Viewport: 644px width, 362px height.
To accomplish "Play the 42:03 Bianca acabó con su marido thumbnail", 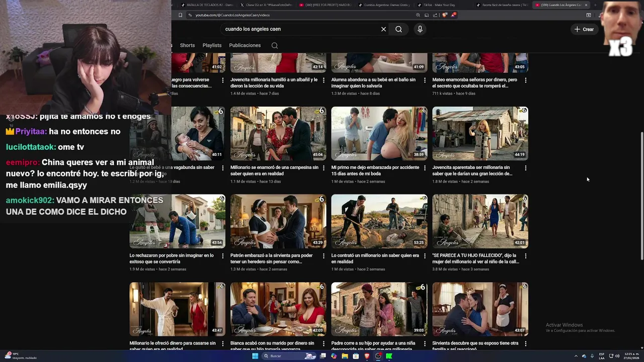I will pos(278,309).
